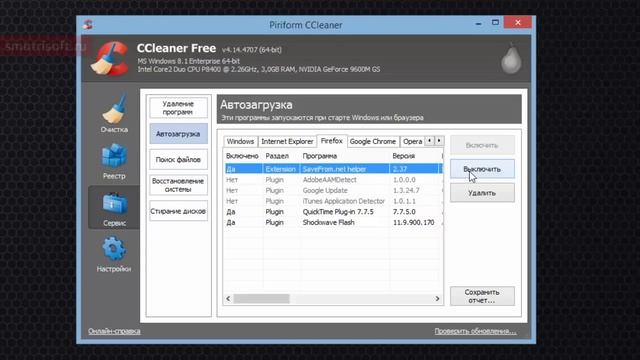Open the Настройки settings section
640x360 pixels.
click(114, 255)
